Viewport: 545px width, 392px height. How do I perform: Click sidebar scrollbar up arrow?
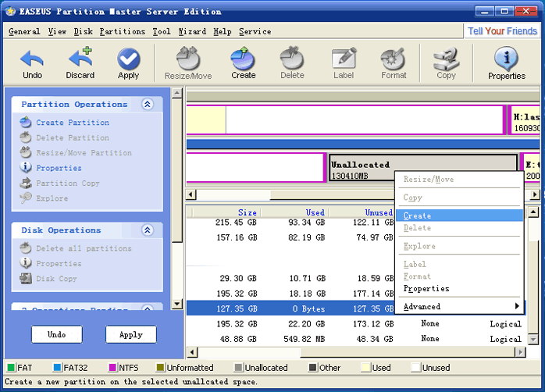tap(177, 93)
